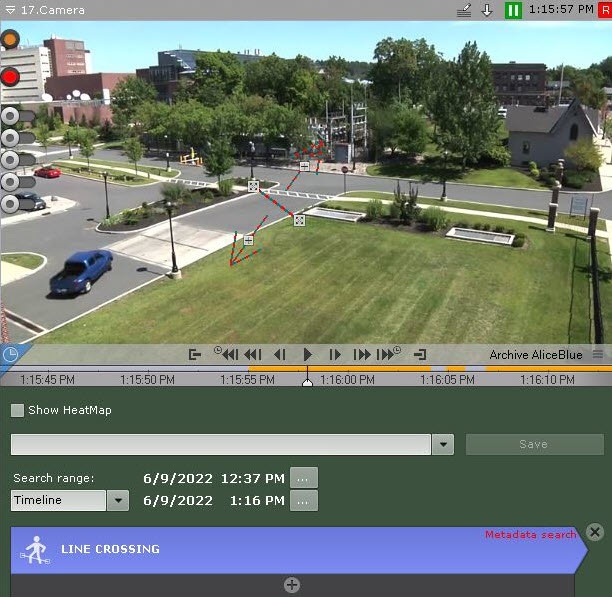The image size is (612, 597).
Task: Click the Save button
Action: (534, 445)
